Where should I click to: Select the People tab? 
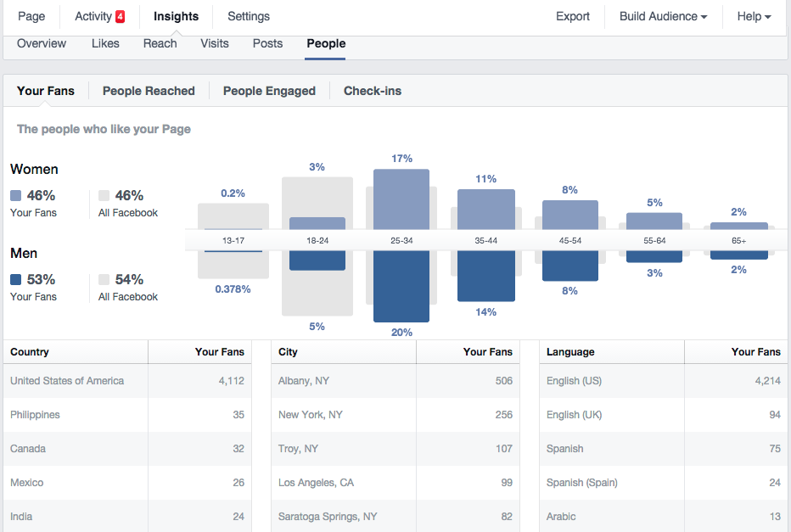pos(326,43)
